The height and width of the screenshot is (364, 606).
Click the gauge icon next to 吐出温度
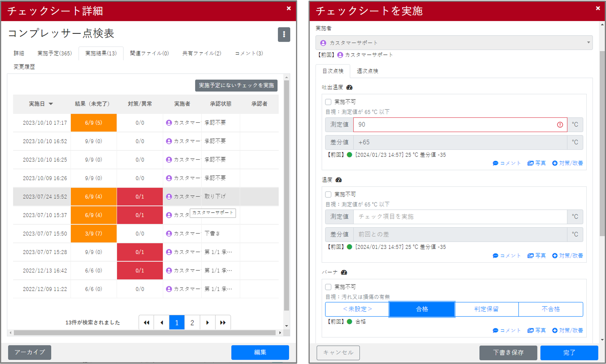(x=349, y=87)
